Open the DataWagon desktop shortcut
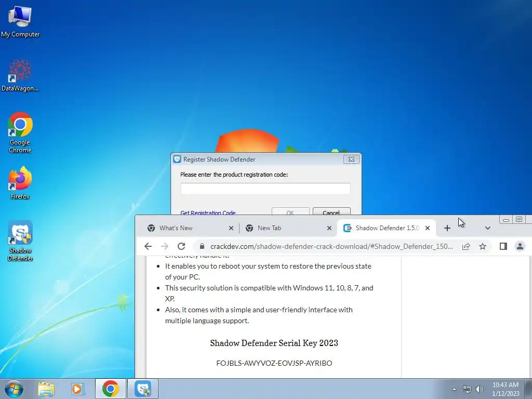 (x=20, y=75)
